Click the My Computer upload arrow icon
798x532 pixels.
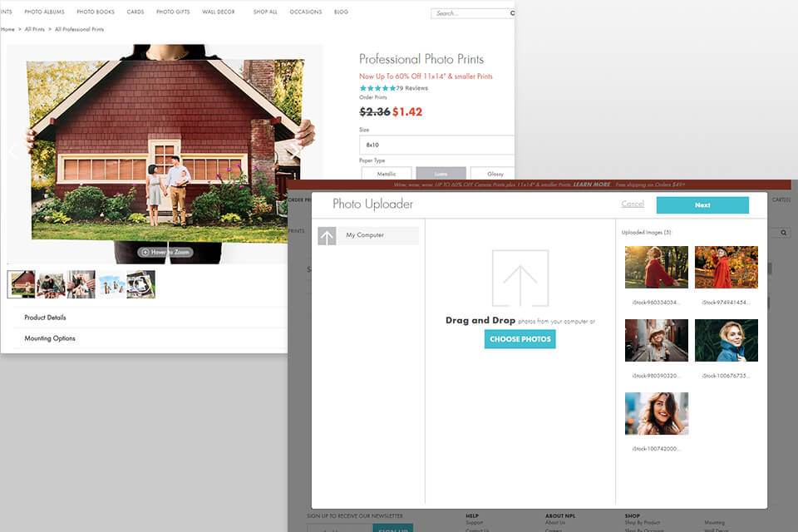tap(327, 236)
